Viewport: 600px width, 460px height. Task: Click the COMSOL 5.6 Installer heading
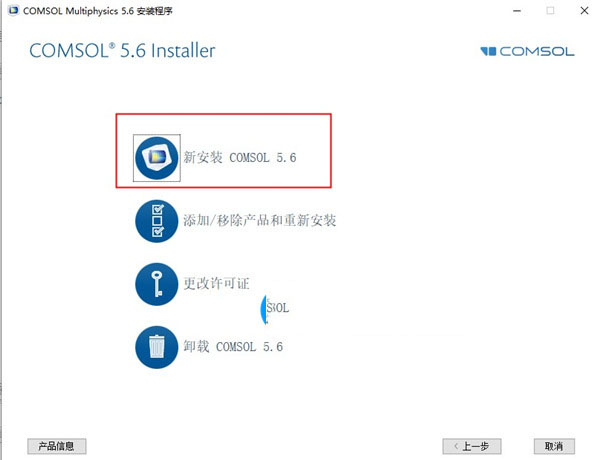click(122, 51)
